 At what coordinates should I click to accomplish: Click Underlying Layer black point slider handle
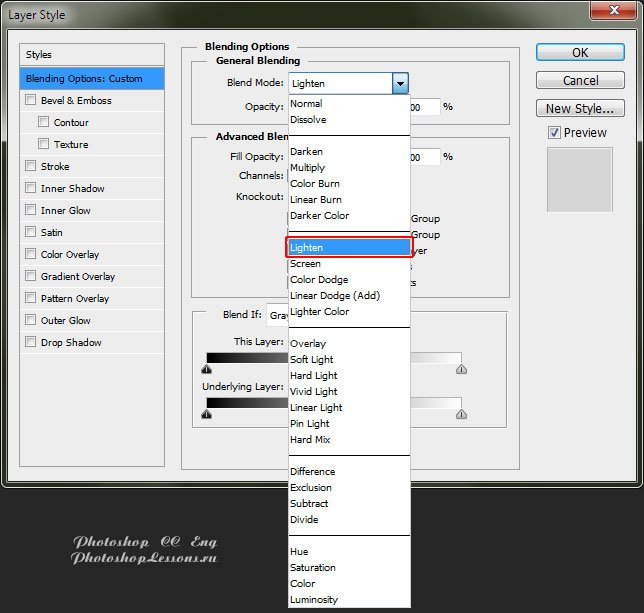tap(206, 413)
